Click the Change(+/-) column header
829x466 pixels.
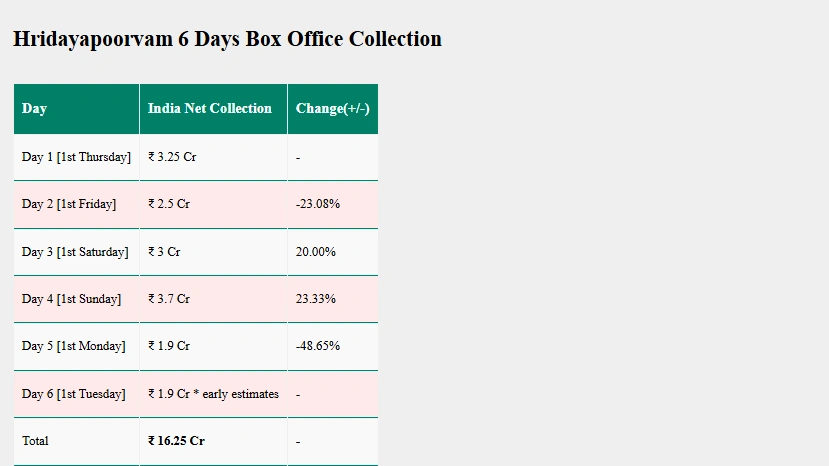coord(332,108)
